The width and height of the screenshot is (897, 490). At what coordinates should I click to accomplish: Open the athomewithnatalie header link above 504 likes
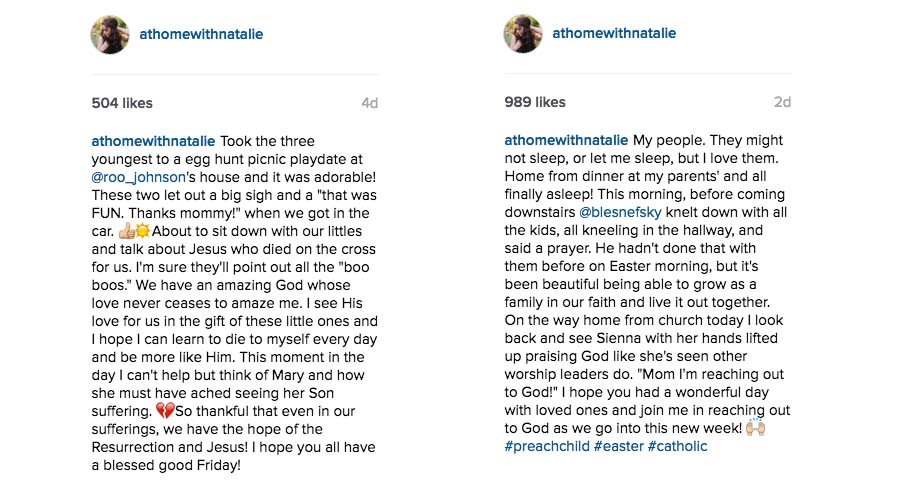(201, 34)
